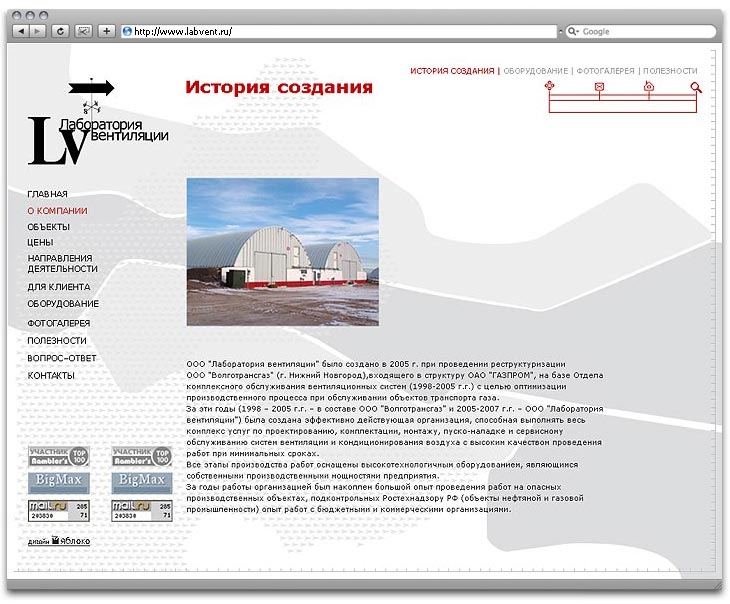This screenshot has width=730, height=604.
Task: Click the hangar building photo
Action: (283, 251)
